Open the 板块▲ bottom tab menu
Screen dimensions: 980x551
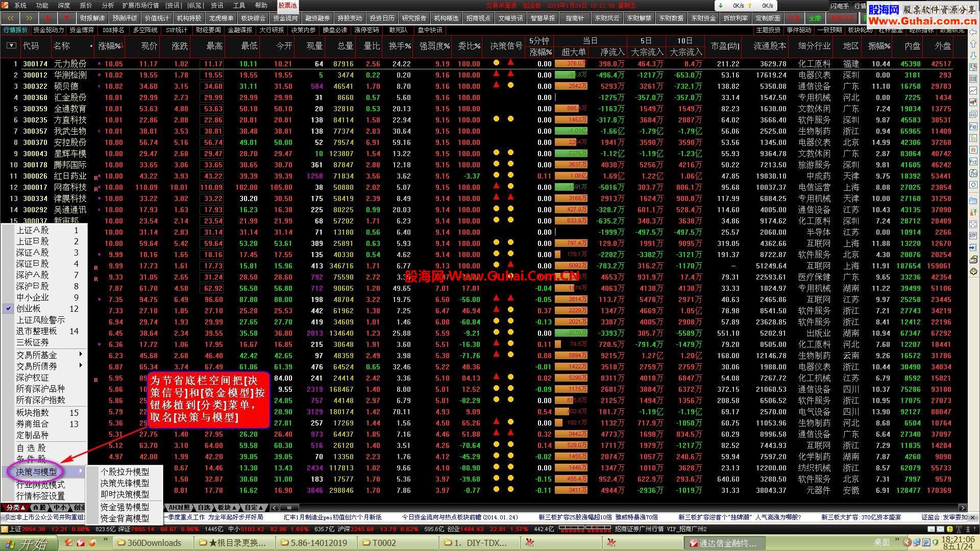click(227, 508)
